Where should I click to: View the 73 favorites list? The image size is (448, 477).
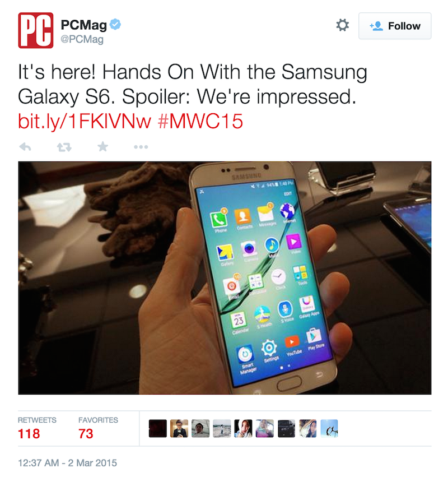[98, 428]
